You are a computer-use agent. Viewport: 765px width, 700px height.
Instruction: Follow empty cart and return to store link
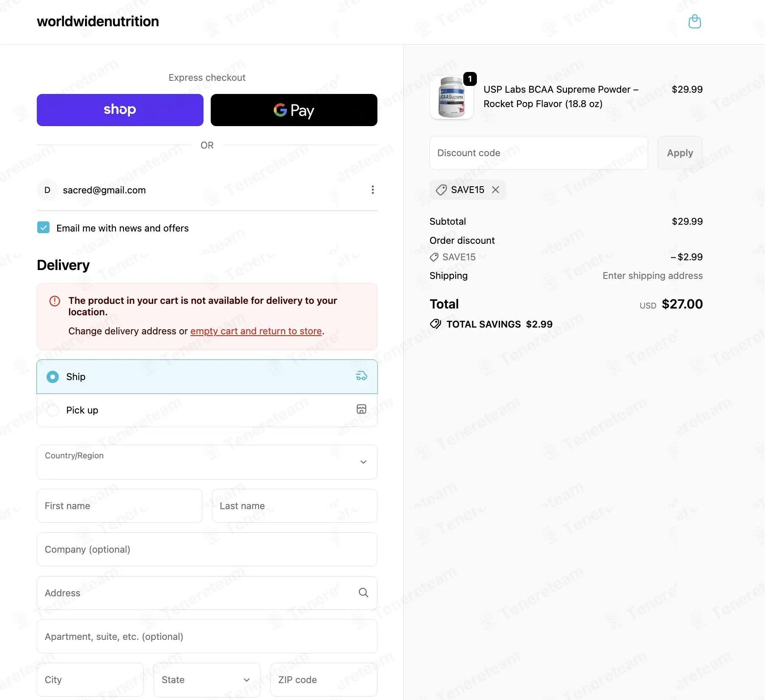[256, 331]
